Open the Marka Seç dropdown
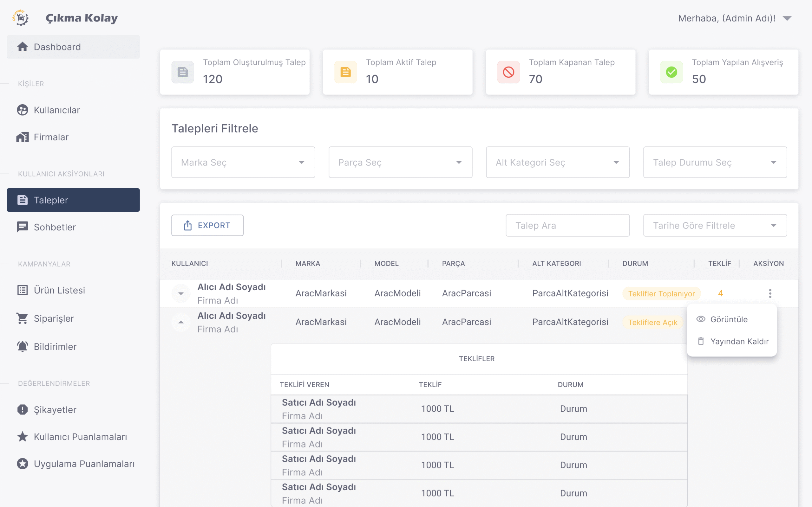The height and width of the screenshot is (507, 812). click(243, 162)
